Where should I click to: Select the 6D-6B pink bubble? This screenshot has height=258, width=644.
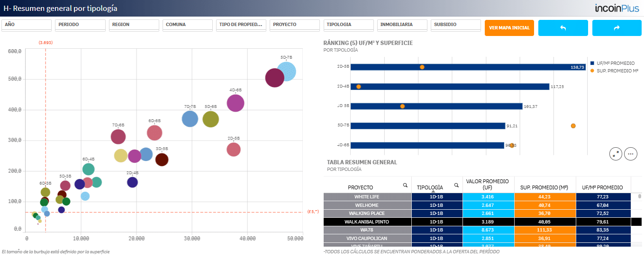pos(154,133)
